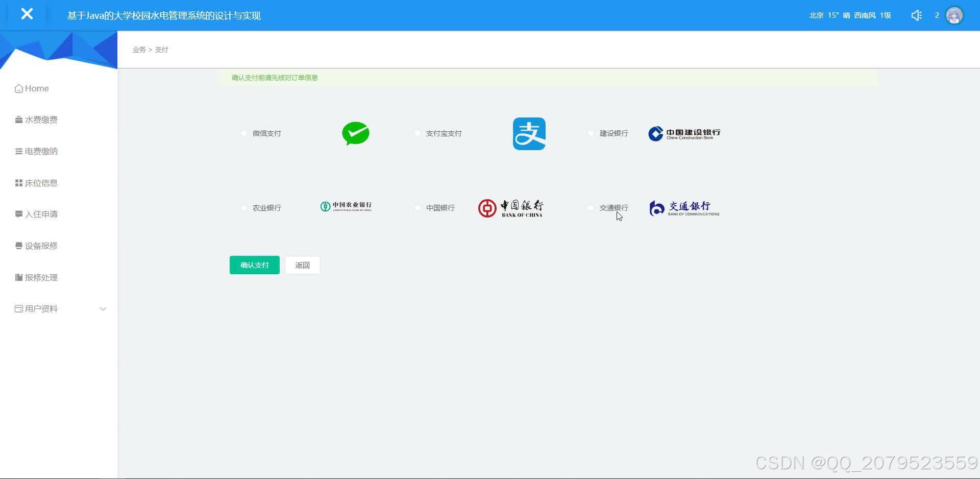Screen dimensions: 980x479
Task: Click the Bank of China logo
Action: pyautogui.click(x=510, y=208)
